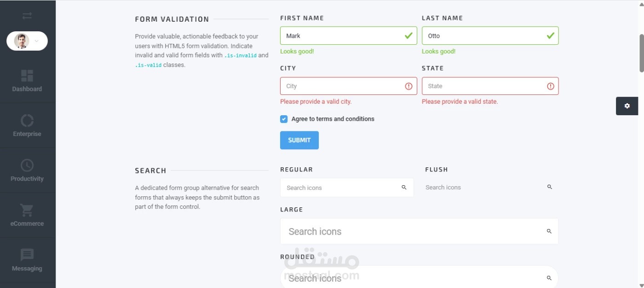Image resolution: width=644 pixels, height=288 pixels.
Task: Click the sidebar collapse arrows icon
Action: (27, 16)
